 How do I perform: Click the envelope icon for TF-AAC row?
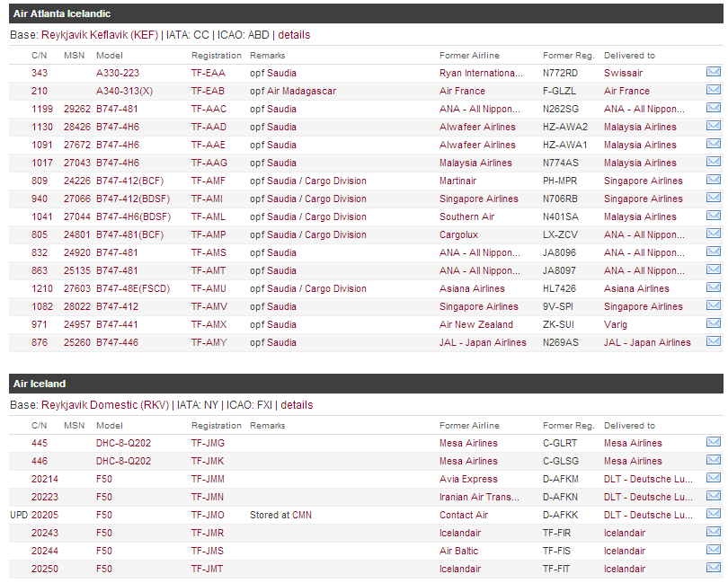[713, 108]
